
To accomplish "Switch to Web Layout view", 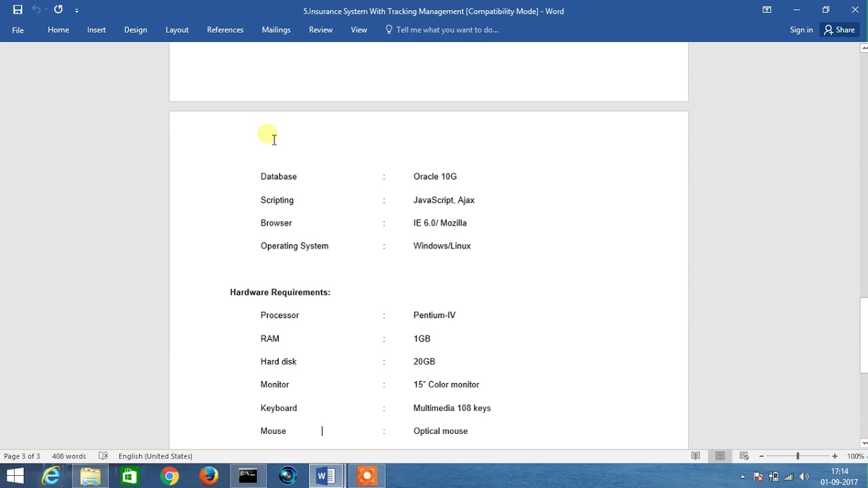I will [x=744, y=456].
